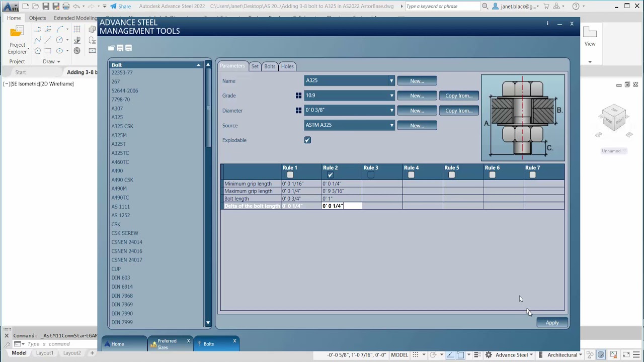Image resolution: width=644 pixels, height=362 pixels.
Task: Toggle the Explodable checkbox
Action: (x=307, y=140)
